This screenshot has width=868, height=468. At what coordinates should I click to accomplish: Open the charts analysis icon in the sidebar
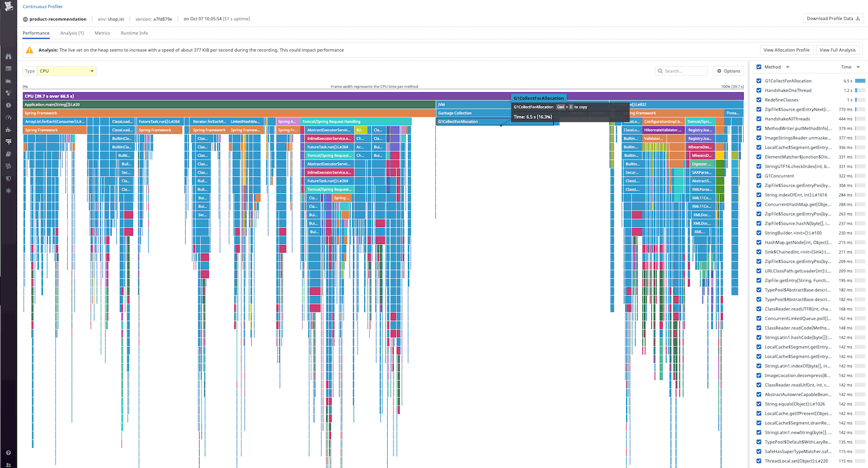click(x=8, y=82)
